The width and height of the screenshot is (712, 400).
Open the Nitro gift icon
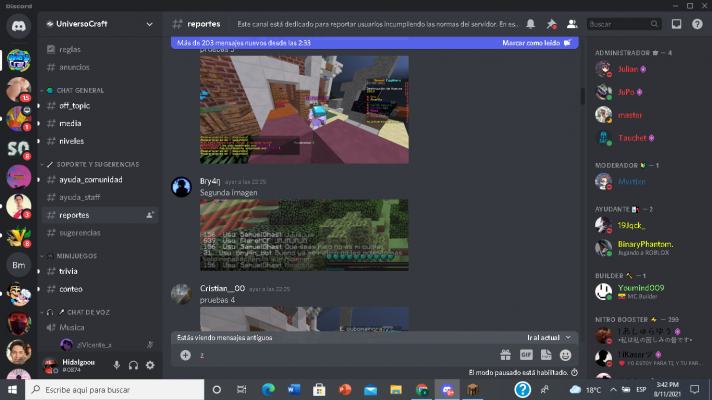pyautogui.click(x=505, y=355)
